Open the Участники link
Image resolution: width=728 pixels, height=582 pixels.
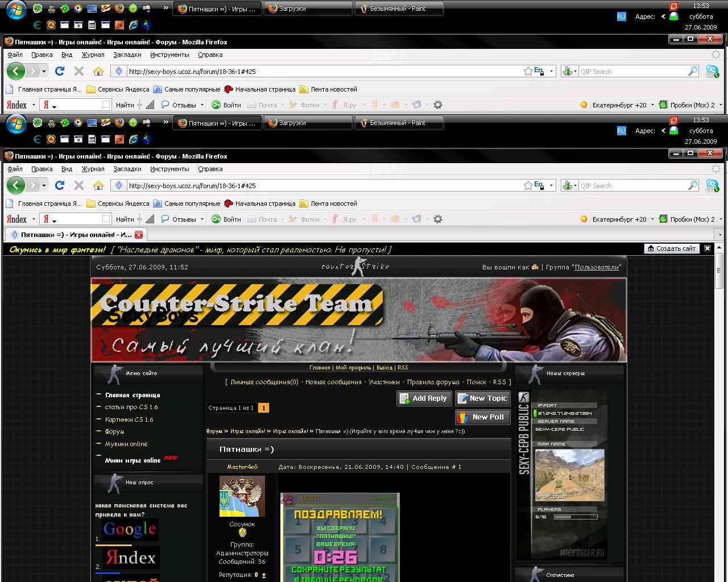[384, 382]
